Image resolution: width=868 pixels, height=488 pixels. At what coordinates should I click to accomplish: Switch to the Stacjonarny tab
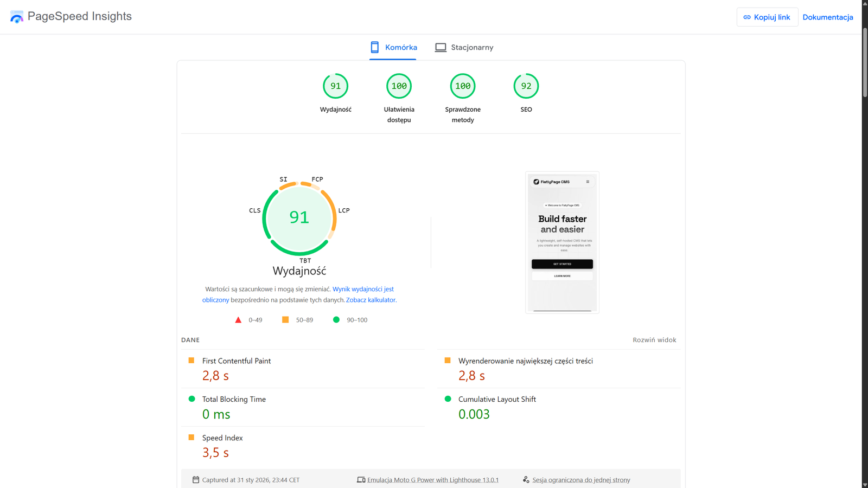click(464, 48)
